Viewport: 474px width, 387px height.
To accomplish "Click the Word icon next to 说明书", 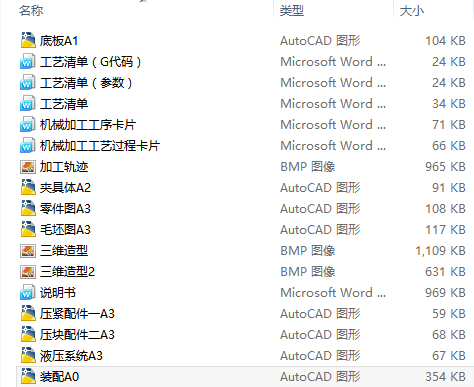I will click(28, 292).
